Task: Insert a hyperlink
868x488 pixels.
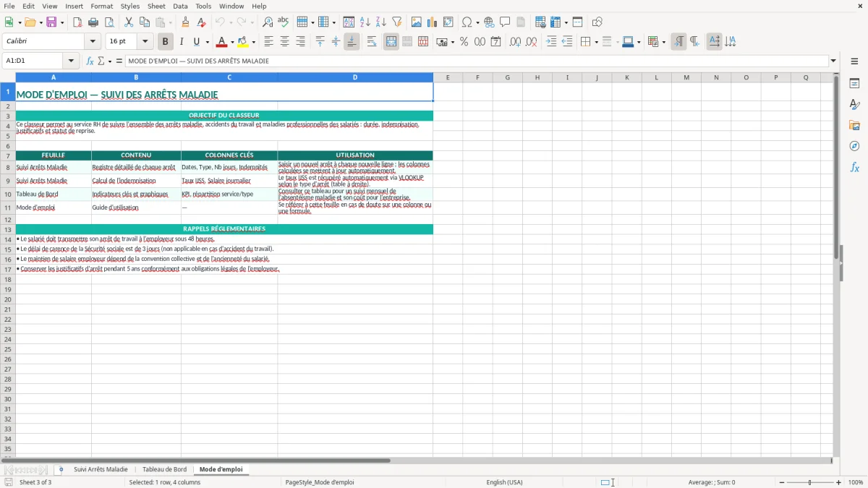Action: [489, 22]
